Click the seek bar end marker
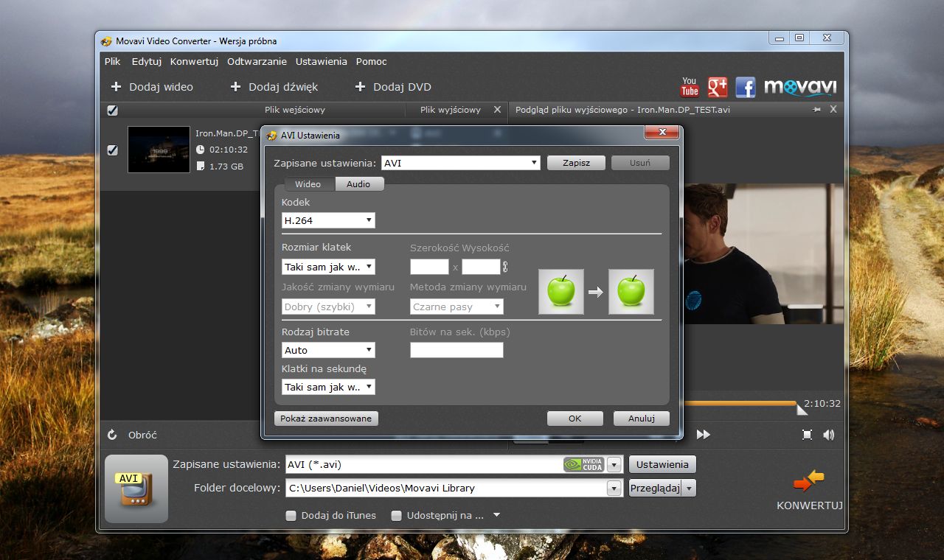The height and width of the screenshot is (560, 944). (x=802, y=409)
